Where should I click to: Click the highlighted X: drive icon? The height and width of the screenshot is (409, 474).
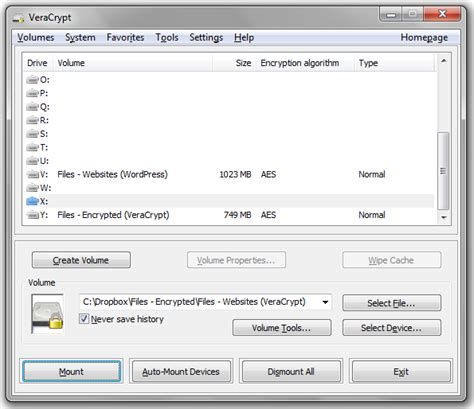point(32,201)
